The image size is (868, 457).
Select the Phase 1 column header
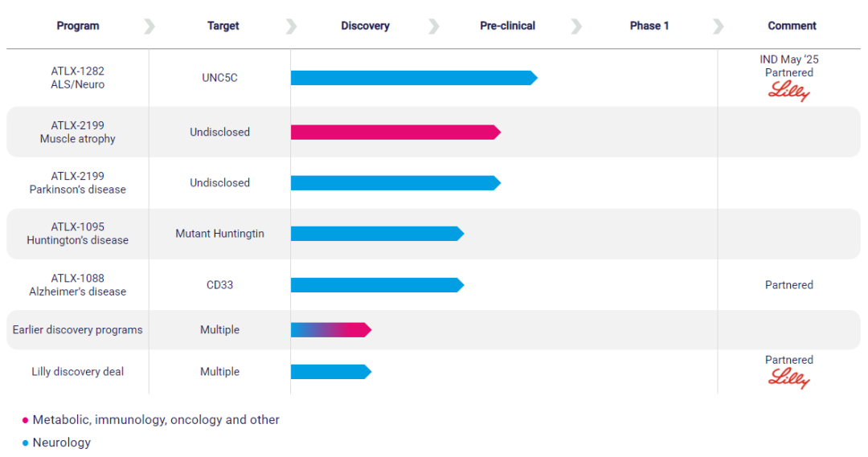pyautogui.click(x=649, y=26)
